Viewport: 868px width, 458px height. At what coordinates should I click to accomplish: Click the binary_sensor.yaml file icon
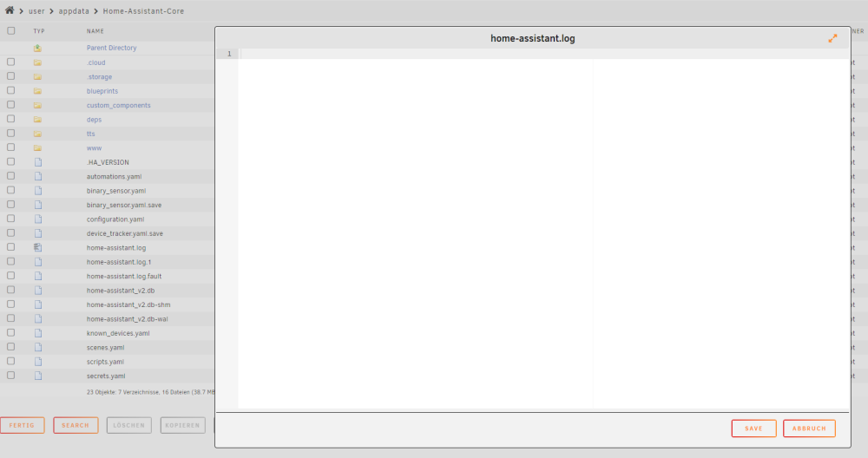click(38, 191)
